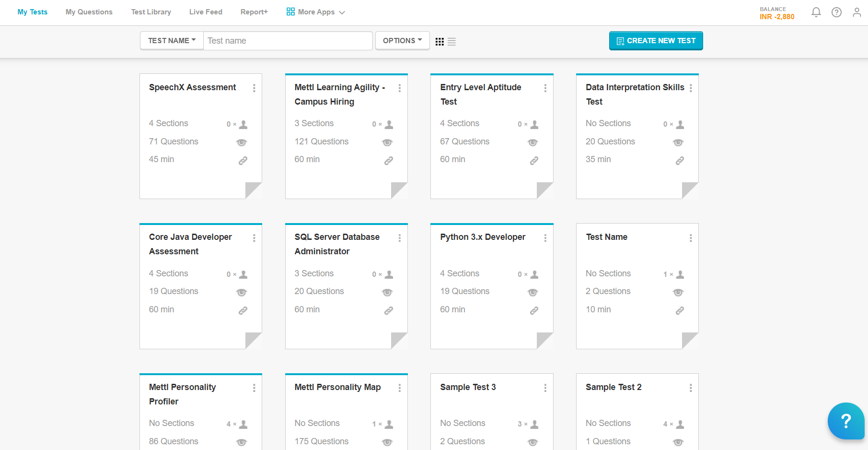Preview Data Interpretation Skills Test eye icon
Image resolution: width=868 pixels, height=450 pixels.
click(x=678, y=142)
